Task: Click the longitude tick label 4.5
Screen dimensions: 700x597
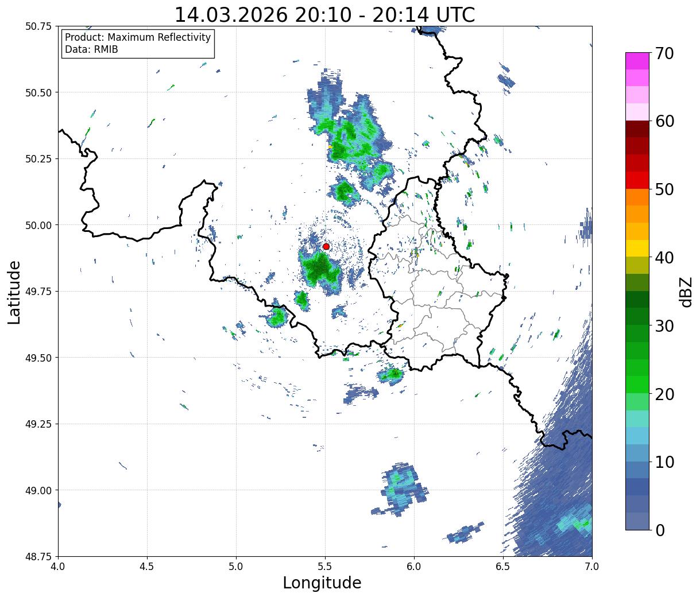Action: 147,567
